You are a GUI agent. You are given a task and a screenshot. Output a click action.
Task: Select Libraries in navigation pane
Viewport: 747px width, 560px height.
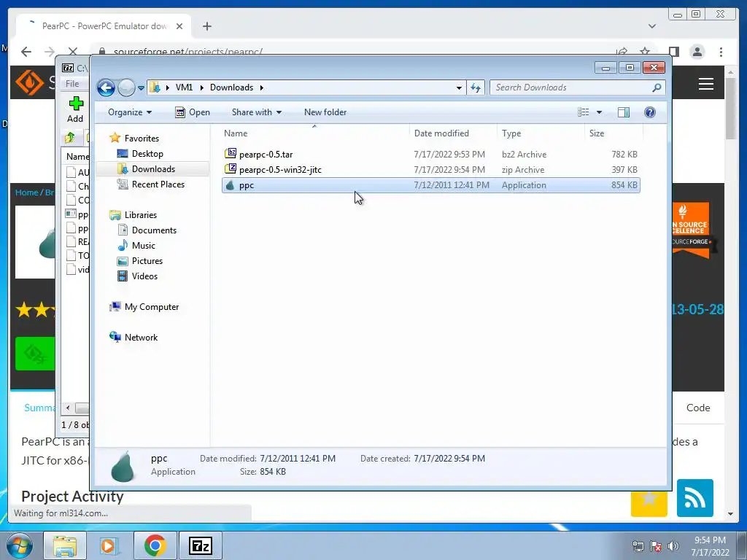[x=140, y=215]
